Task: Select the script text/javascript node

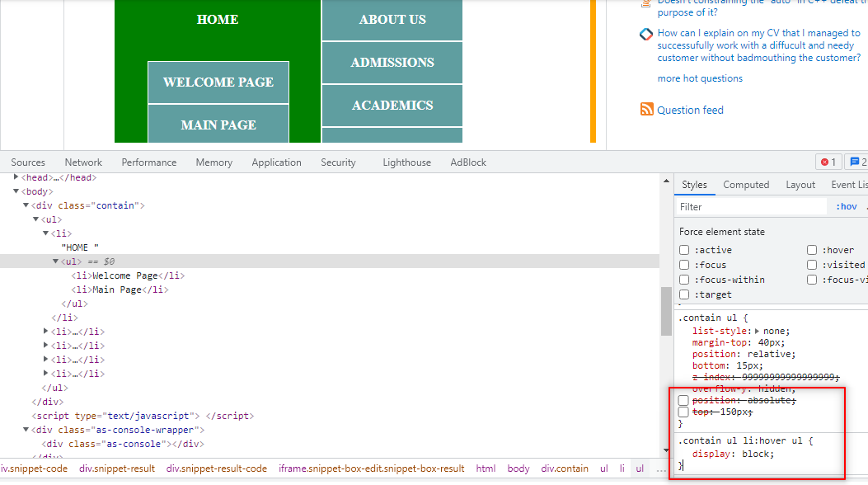Action: pyautogui.click(x=143, y=416)
